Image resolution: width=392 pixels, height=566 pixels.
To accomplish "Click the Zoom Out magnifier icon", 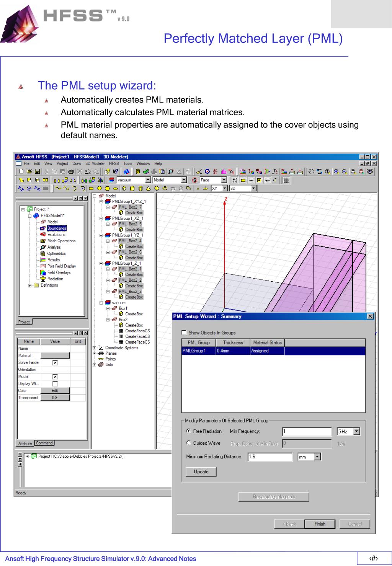I will (345, 171).
